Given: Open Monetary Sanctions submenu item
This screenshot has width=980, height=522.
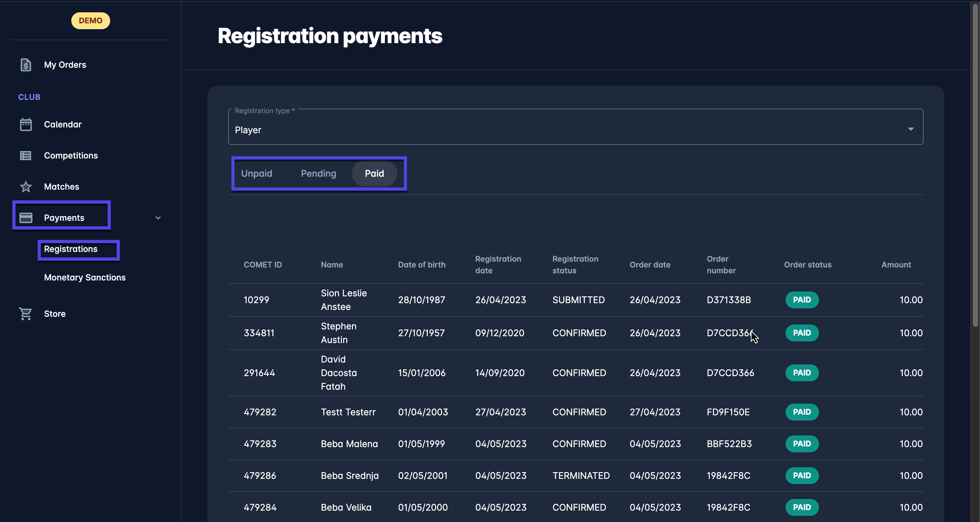Looking at the screenshot, I should pos(85,278).
